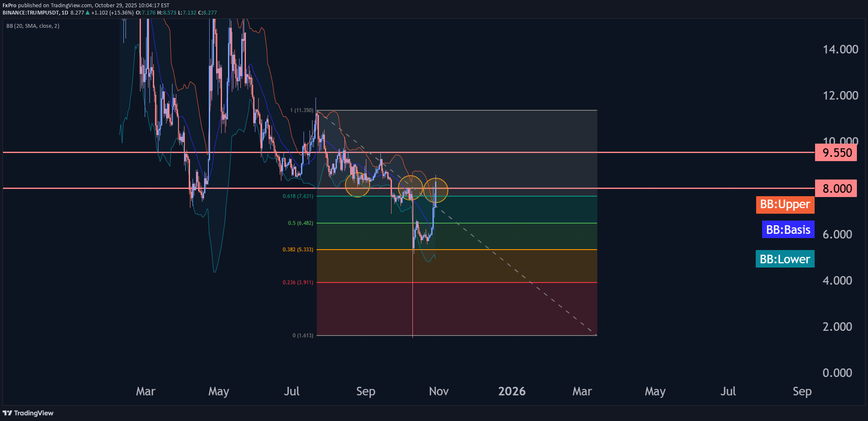Click the 2026 label on time axis
The image size is (868, 421).
click(511, 392)
